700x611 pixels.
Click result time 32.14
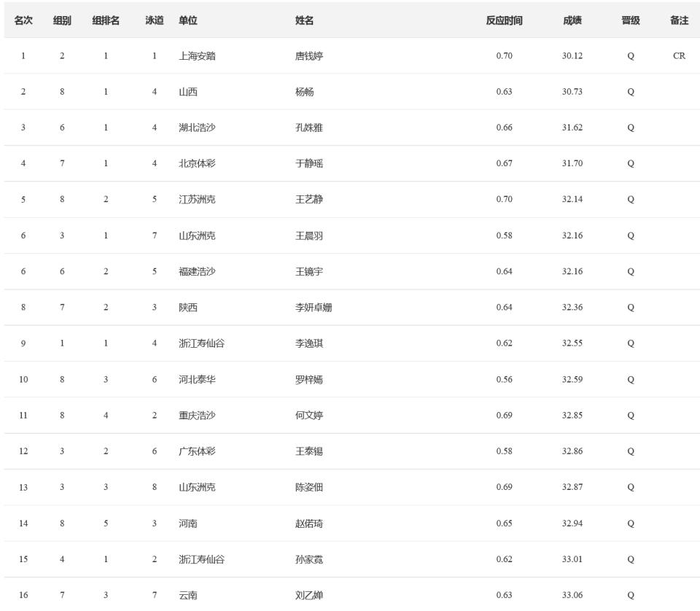572,199
